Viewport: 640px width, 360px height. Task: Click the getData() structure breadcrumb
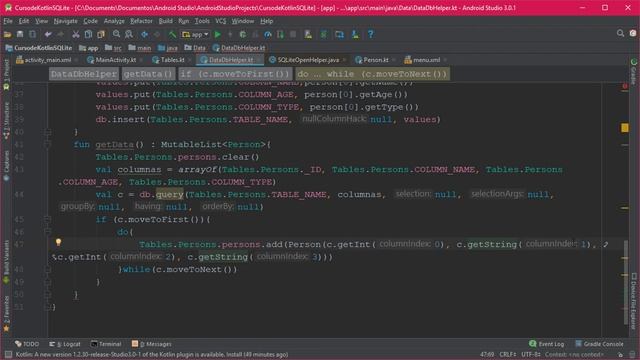click(148, 74)
